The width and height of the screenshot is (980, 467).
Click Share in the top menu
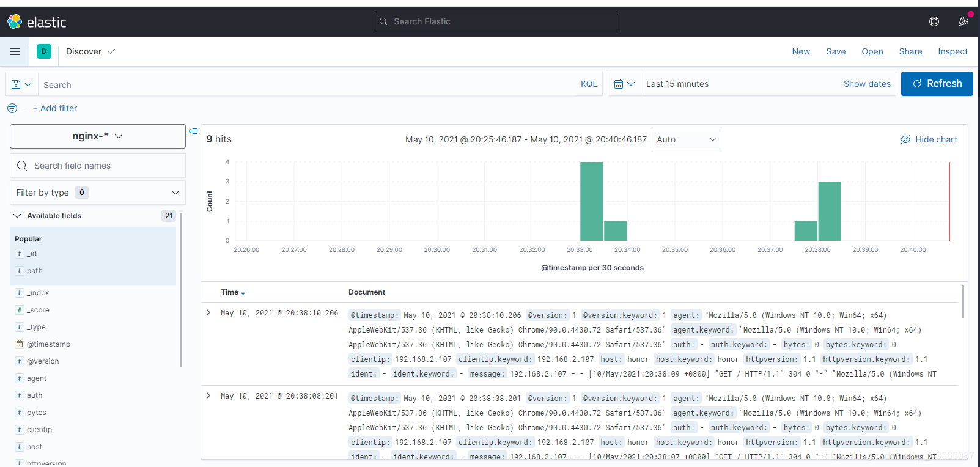point(910,51)
